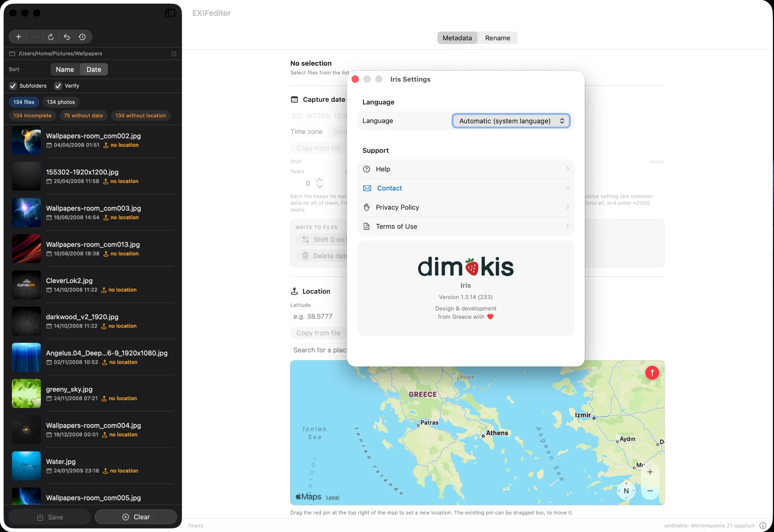Viewport: 774px width, 532px height.
Task: Open the Terms of Use item
Action: click(x=466, y=226)
